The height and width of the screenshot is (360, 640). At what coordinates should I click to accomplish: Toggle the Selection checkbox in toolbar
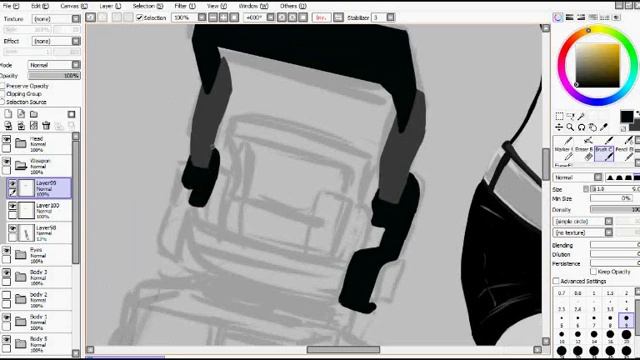(140, 18)
